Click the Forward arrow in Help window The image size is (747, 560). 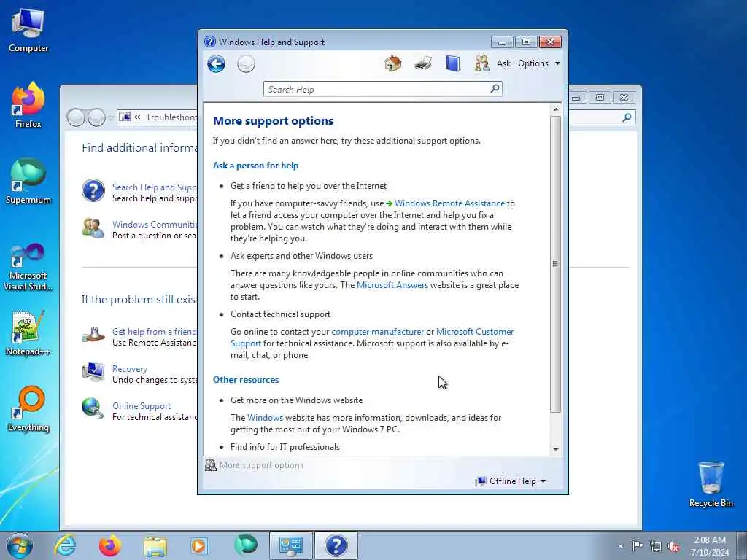246,64
